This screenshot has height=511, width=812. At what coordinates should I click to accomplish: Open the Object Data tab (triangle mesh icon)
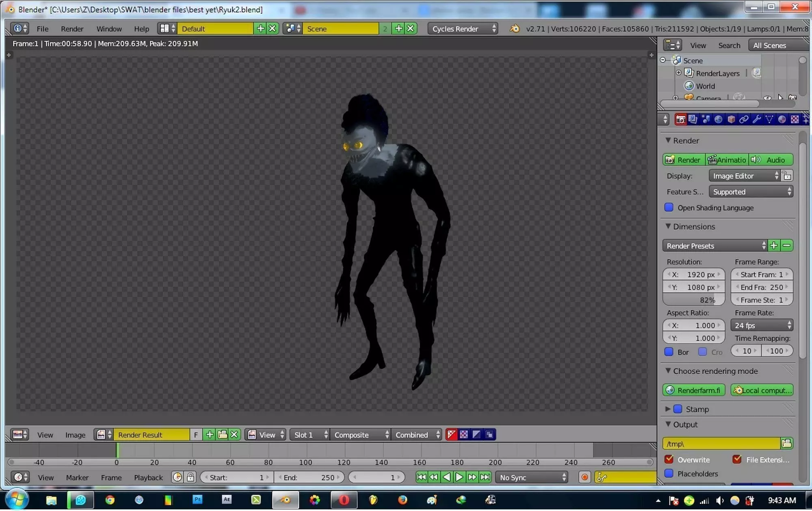(769, 119)
